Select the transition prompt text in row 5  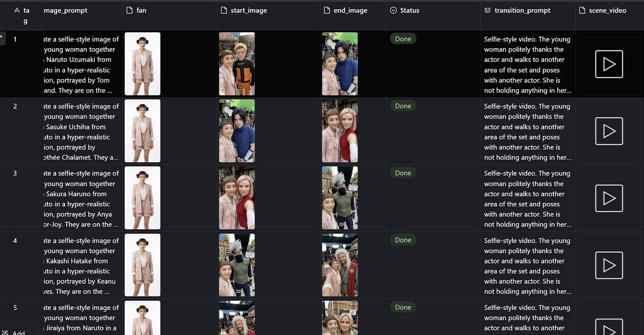[x=527, y=318]
